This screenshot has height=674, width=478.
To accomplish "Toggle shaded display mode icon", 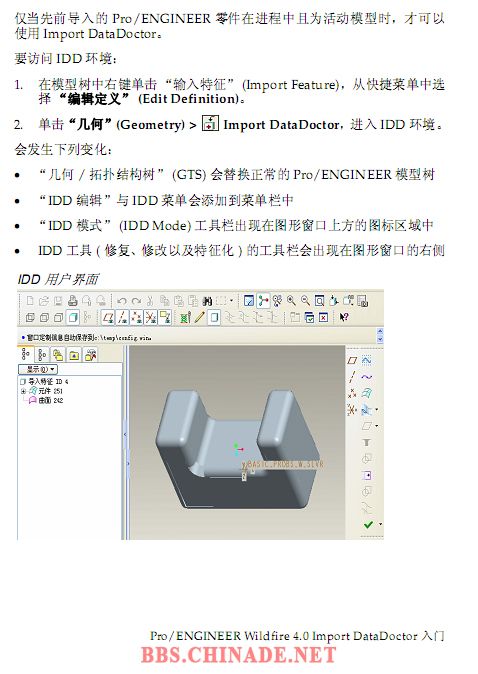I will point(73,317).
